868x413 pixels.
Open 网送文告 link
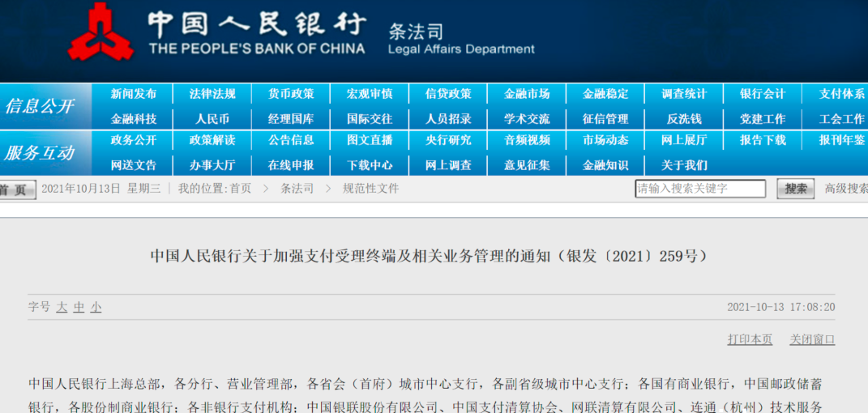[134, 165]
